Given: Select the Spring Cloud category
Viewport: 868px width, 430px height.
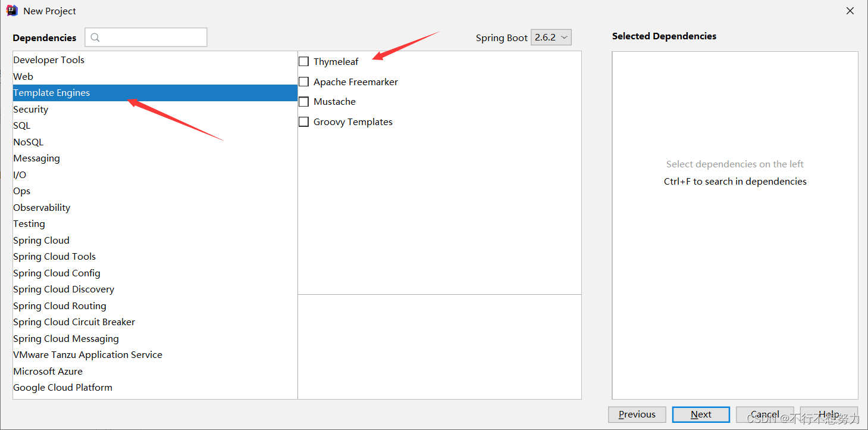Looking at the screenshot, I should 155,240.
